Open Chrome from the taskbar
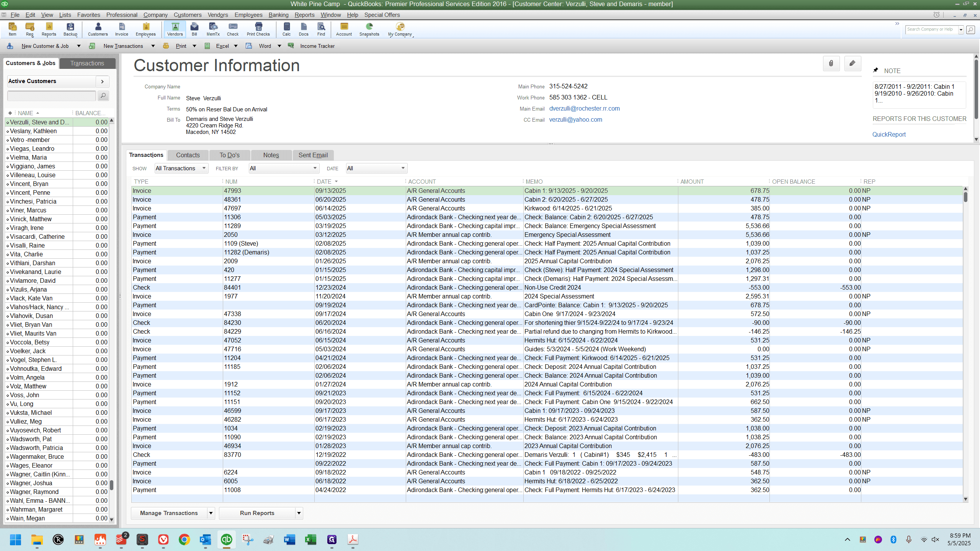The width and height of the screenshot is (980, 551). coord(184,540)
